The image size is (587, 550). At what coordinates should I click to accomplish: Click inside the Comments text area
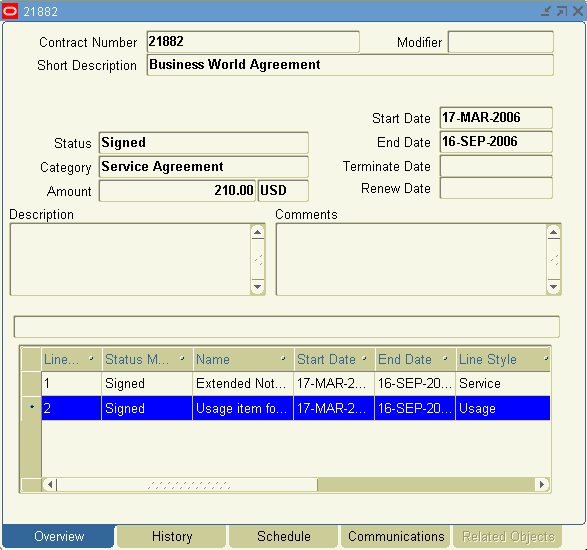pyautogui.click(x=411, y=259)
